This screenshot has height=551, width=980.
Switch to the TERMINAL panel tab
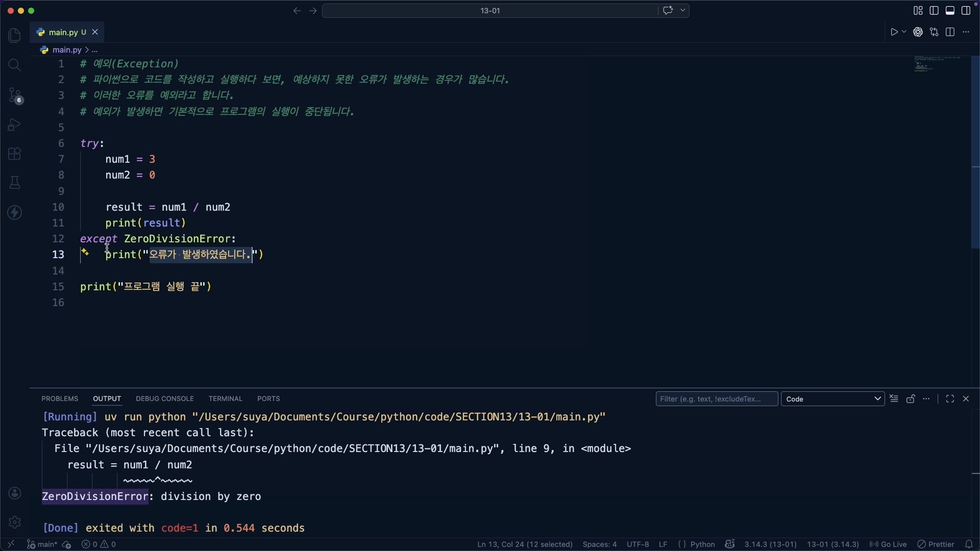225,399
